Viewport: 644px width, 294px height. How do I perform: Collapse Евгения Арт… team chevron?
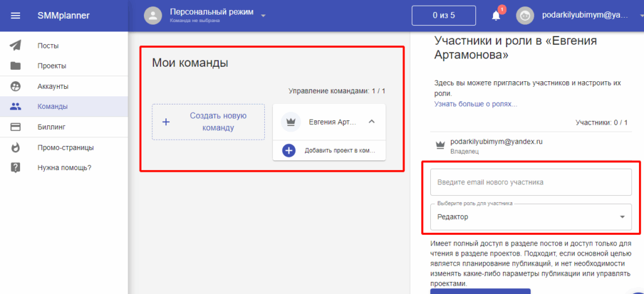coord(371,122)
